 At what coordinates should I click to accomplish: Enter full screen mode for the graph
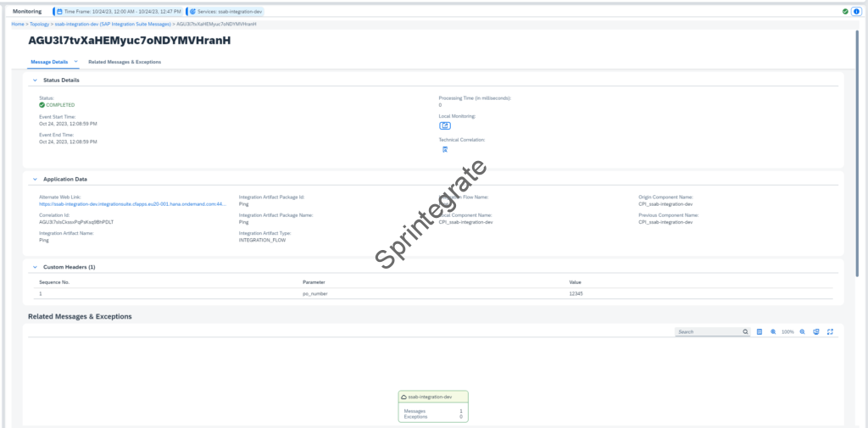830,331
